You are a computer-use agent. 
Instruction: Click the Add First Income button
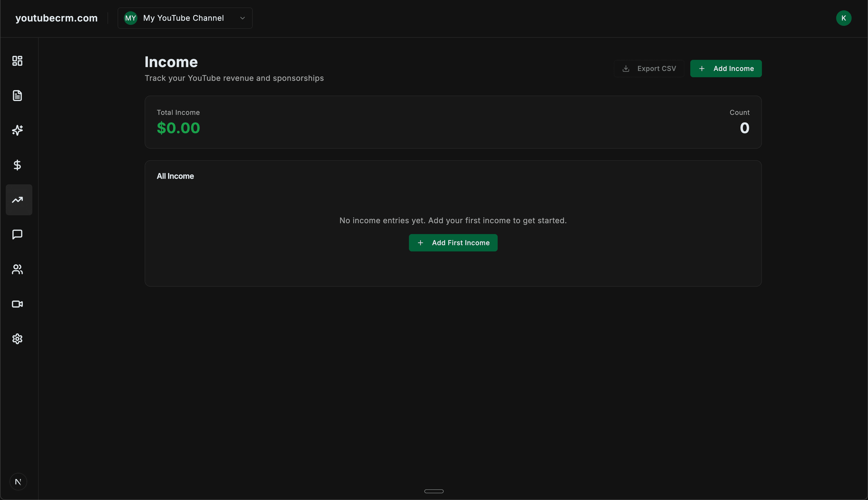(x=453, y=243)
